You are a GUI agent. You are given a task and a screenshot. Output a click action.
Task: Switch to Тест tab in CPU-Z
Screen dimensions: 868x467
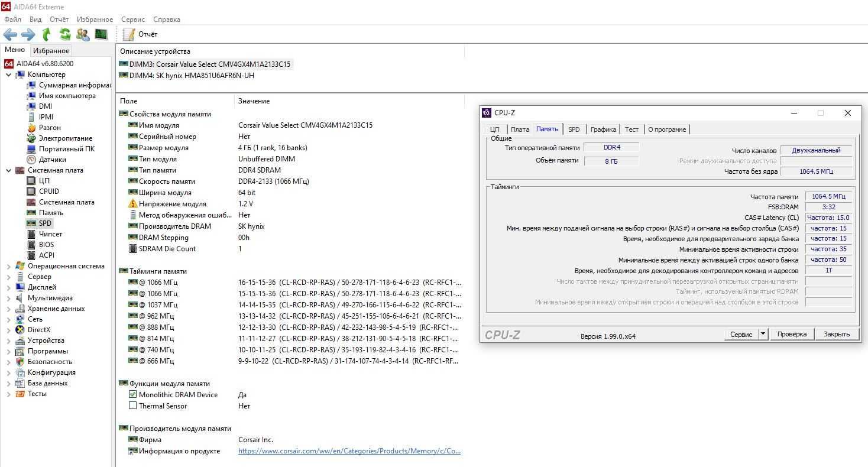tap(631, 129)
